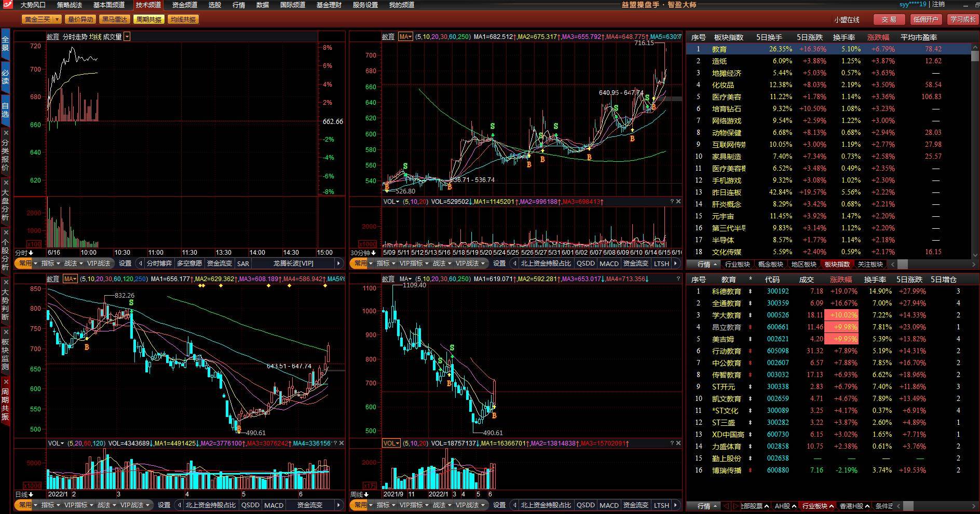This screenshot has height=514, width=980.
Task: Open the 自选 sidebar tab
Action: [5, 110]
